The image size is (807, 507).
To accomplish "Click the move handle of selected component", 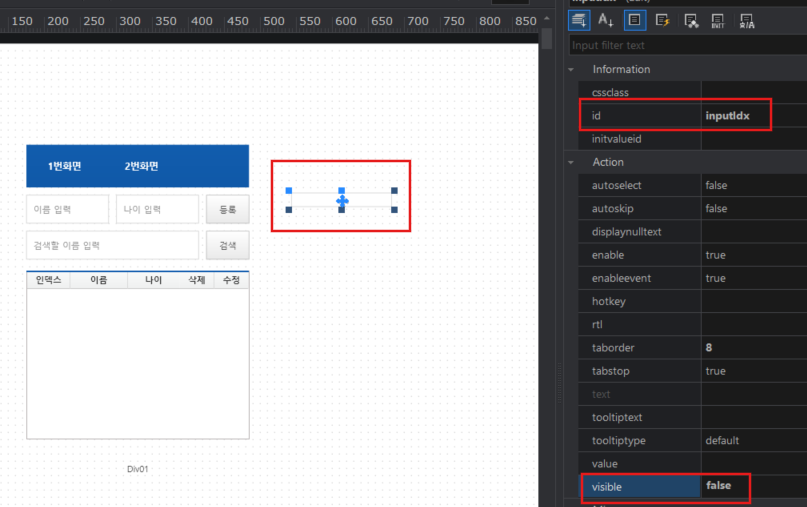I will point(342,201).
